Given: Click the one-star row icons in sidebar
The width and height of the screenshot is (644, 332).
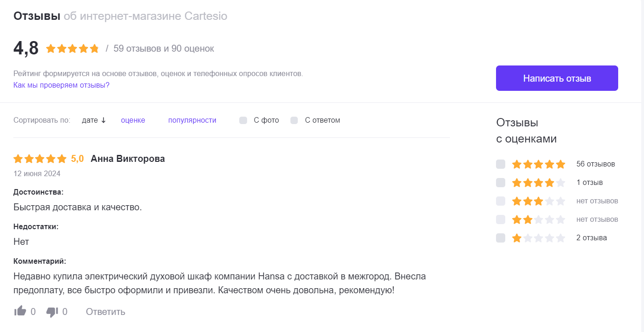Looking at the screenshot, I should (x=538, y=238).
